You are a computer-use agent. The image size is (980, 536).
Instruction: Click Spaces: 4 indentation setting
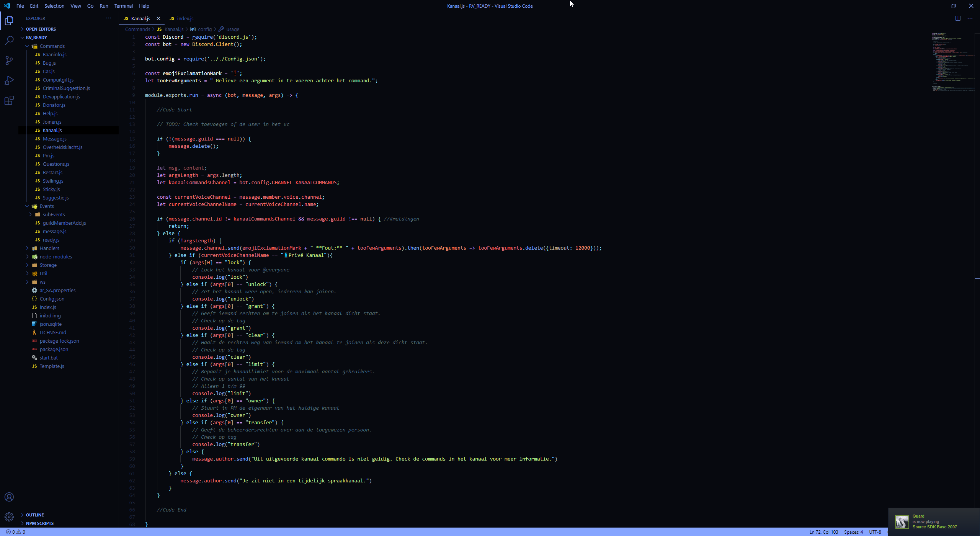click(x=853, y=532)
